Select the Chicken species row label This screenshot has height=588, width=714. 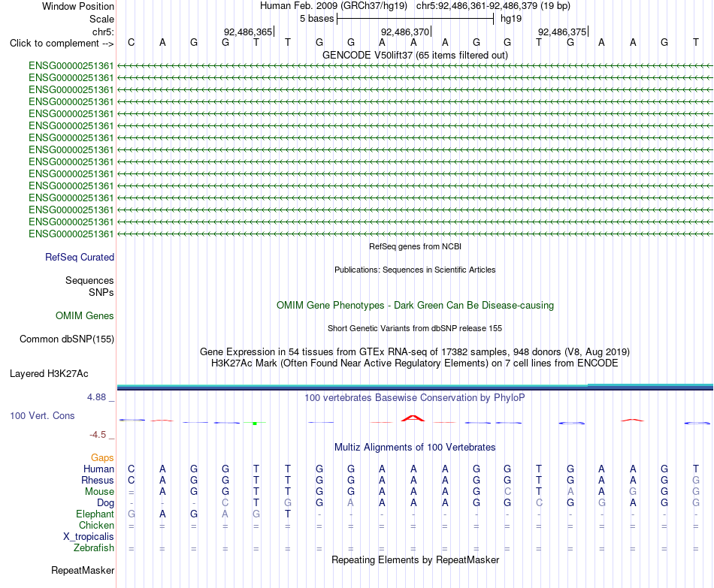[96, 525]
